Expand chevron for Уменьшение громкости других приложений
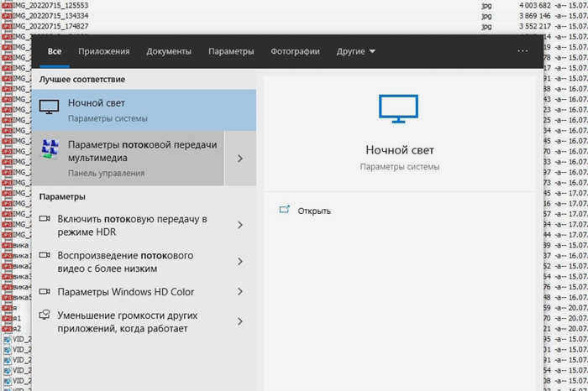 (240, 321)
